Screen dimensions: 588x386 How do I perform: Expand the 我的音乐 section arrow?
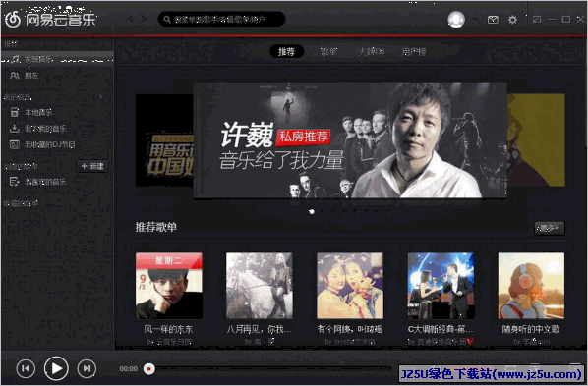pyautogui.click(x=100, y=97)
